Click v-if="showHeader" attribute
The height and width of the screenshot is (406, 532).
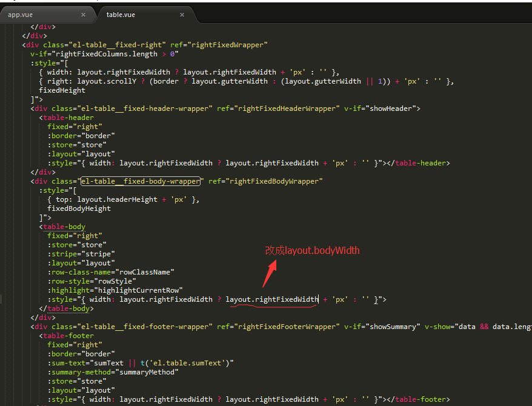pyautogui.click(x=380, y=108)
